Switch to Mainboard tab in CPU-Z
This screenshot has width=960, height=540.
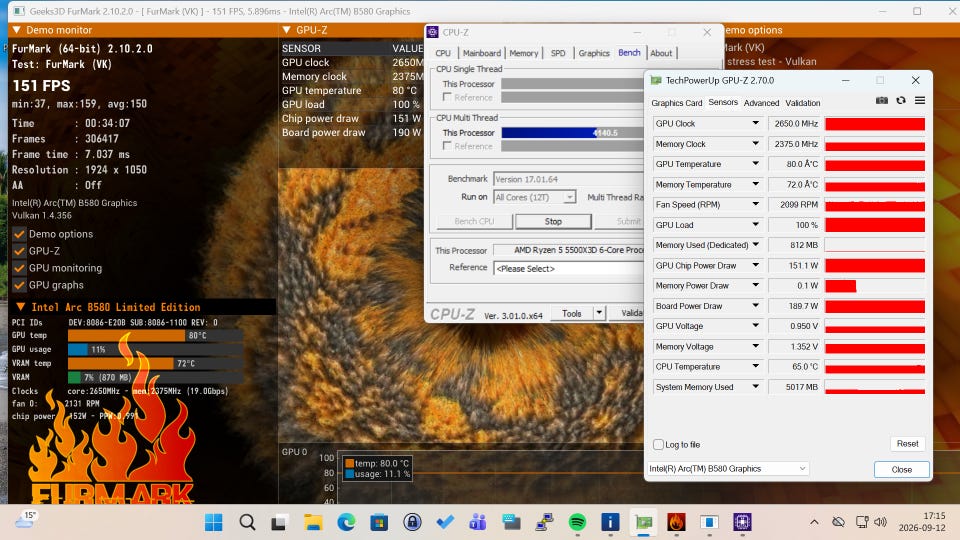pyautogui.click(x=481, y=53)
